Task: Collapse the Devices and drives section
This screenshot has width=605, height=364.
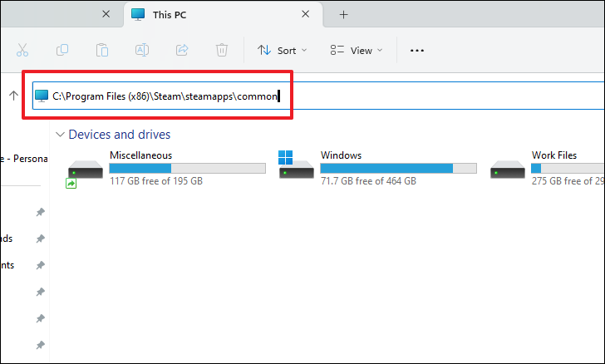Action: (x=60, y=135)
